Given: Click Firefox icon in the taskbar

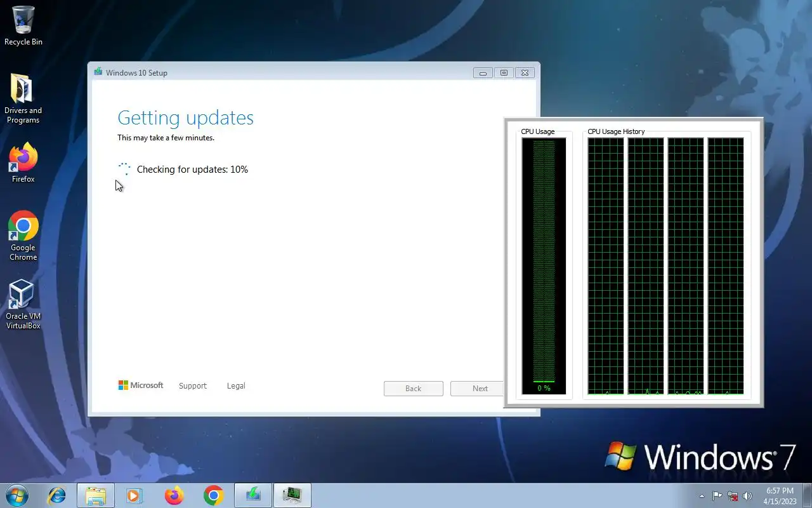Looking at the screenshot, I should tap(174, 495).
